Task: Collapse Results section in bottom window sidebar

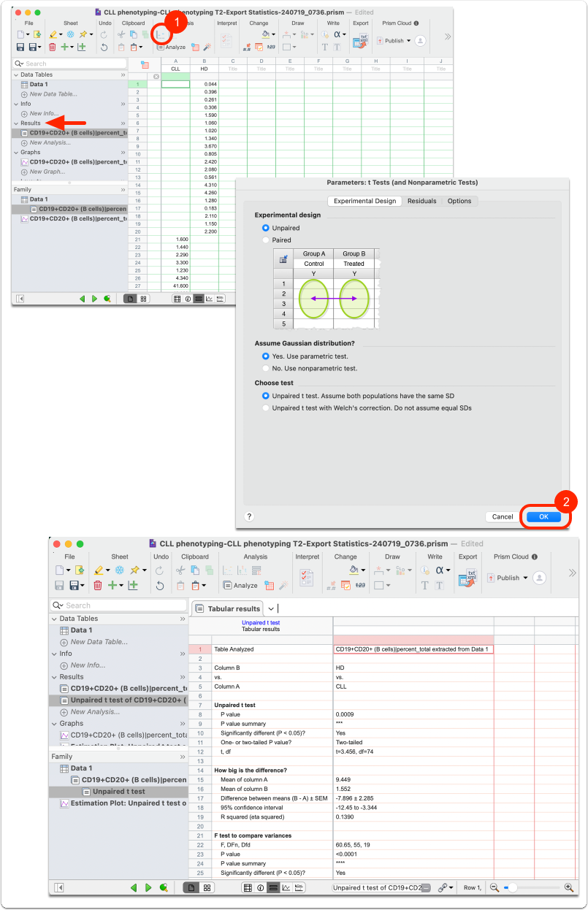Action: click(54, 677)
